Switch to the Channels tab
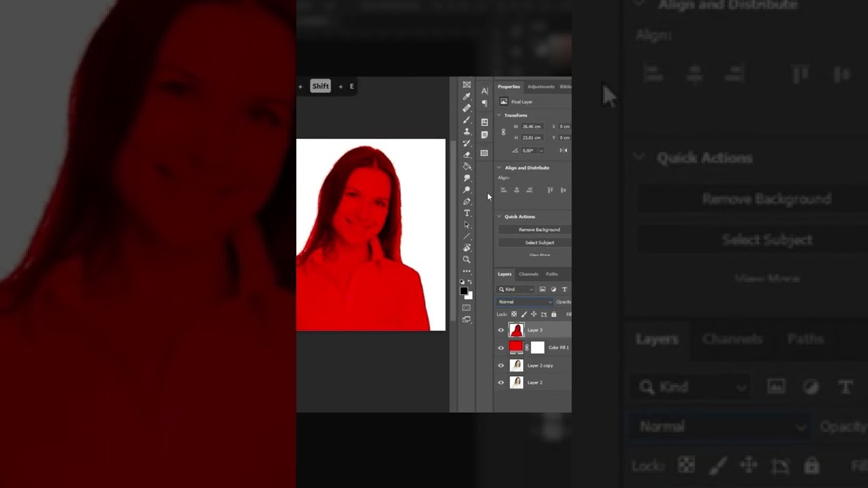 tap(528, 274)
